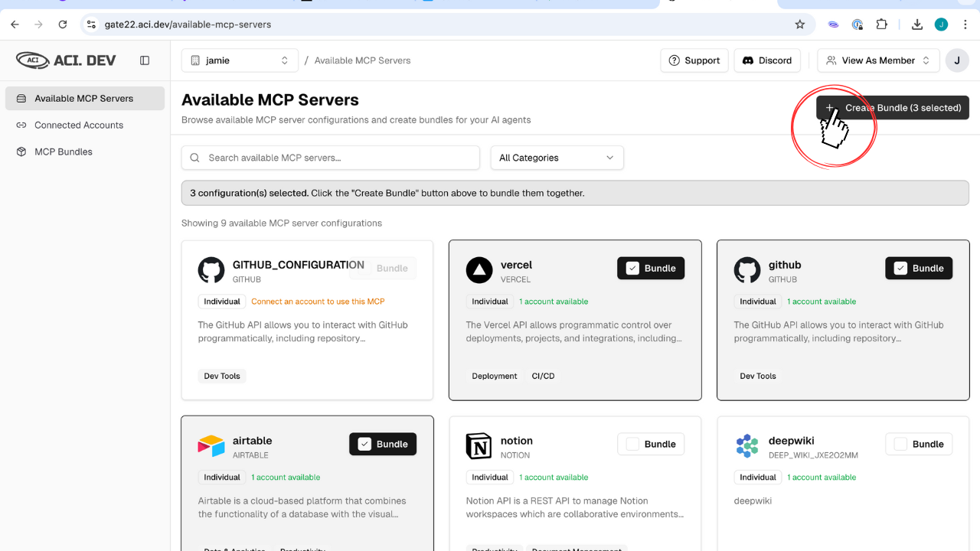Click DEEP_WIKI_JXE2O2MM subtitle text
The image size is (980, 551).
(x=813, y=455)
